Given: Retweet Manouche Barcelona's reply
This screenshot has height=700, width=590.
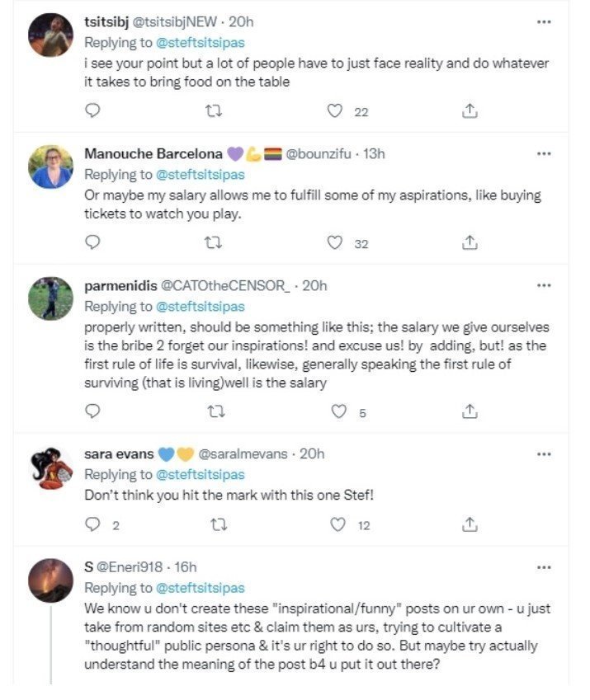Looking at the screenshot, I should click(213, 243).
